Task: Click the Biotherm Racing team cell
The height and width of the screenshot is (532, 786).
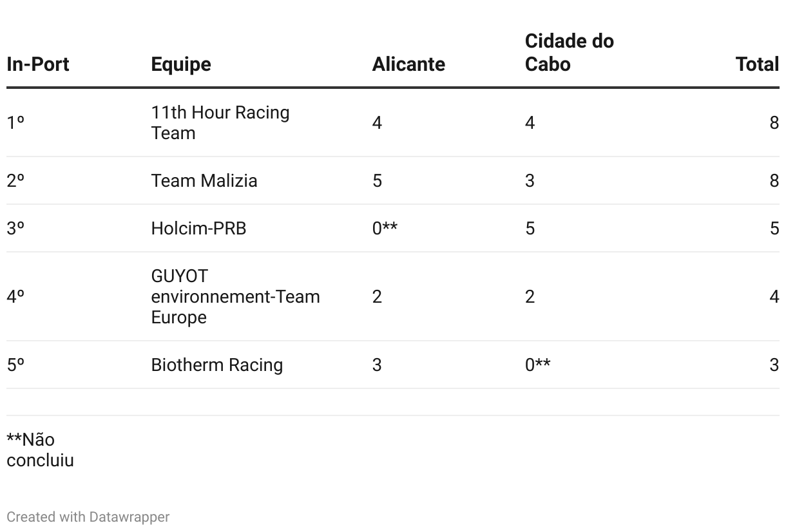Action: [216, 365]
